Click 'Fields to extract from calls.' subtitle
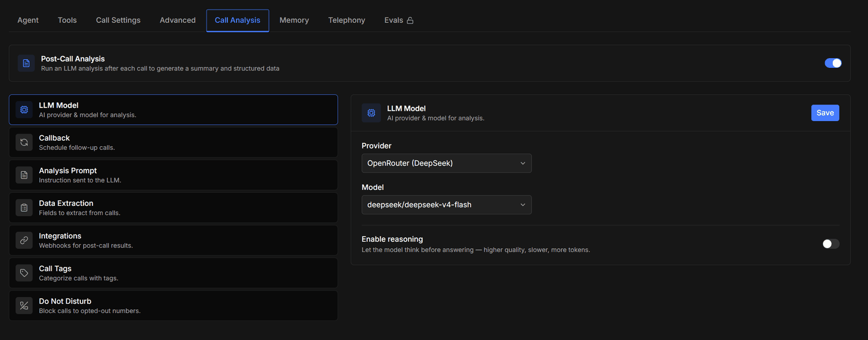The image size is (868, 340). point(80,213)
